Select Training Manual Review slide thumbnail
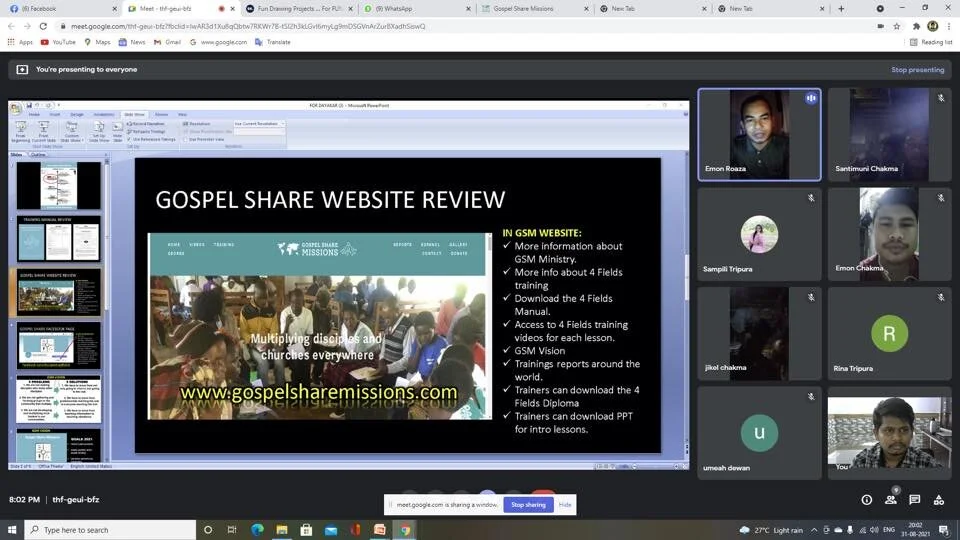This screenshot has width=960, height=540. pos(58,239)
